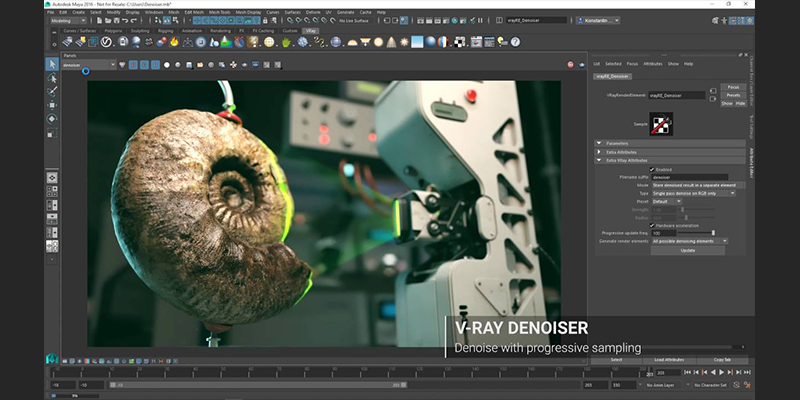Open the Modeling menu set dropdown

tap(68, 20)
